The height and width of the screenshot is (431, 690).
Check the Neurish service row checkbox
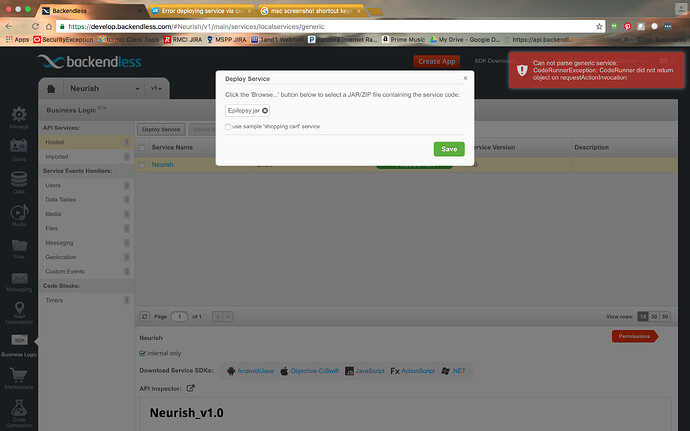(x=142, y=165)
